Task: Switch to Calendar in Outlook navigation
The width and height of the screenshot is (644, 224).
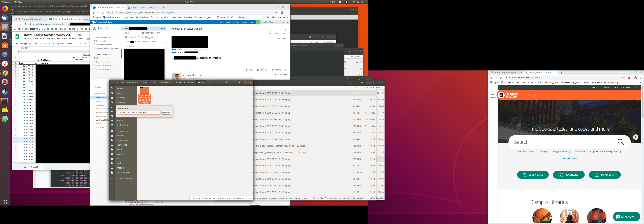Action: click(x=235, y=23)
